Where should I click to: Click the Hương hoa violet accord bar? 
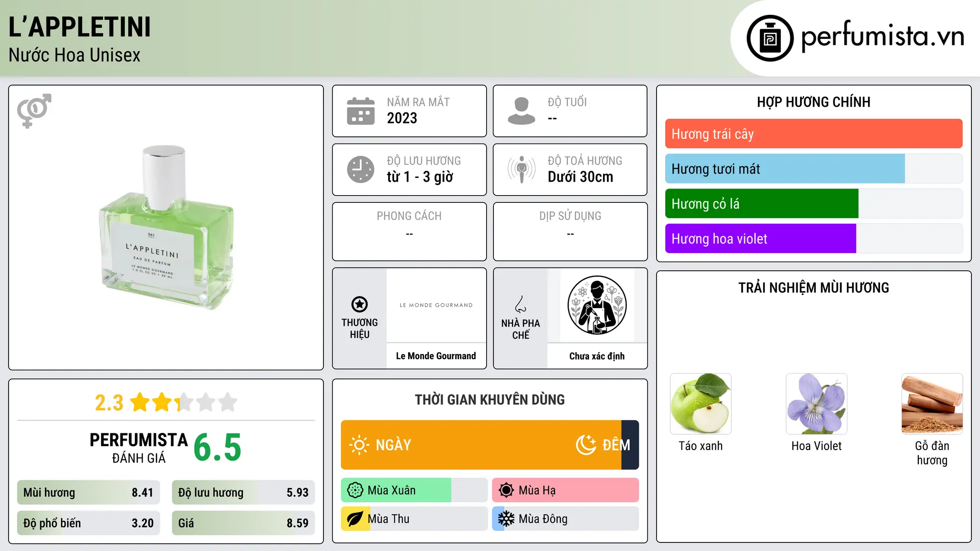[x=813, y=239]
